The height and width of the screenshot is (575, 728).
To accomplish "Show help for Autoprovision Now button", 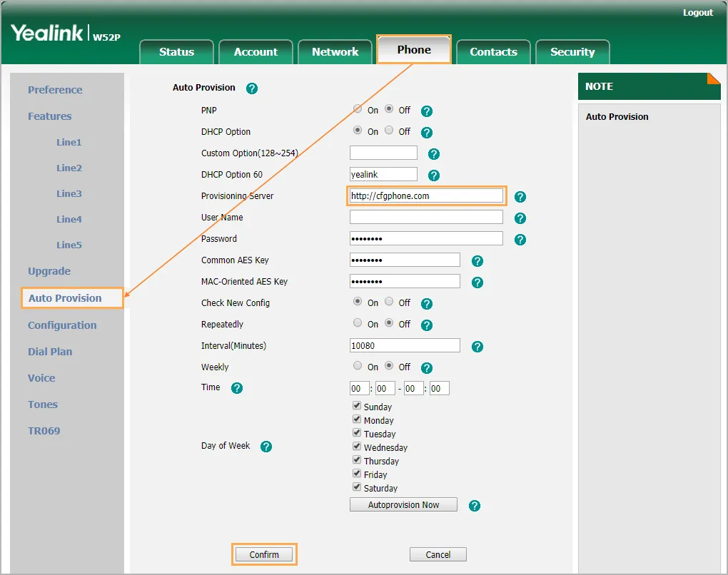I will point(474,505).
